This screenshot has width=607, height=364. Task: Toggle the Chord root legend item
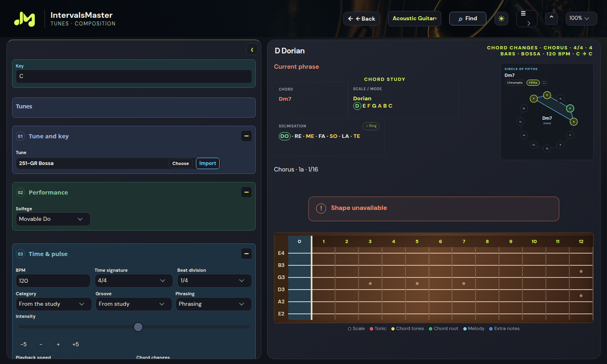click(444, 329)
